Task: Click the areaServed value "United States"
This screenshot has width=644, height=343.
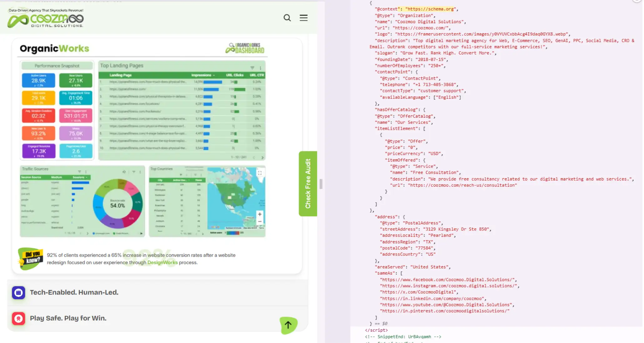Action: [429, 267]
